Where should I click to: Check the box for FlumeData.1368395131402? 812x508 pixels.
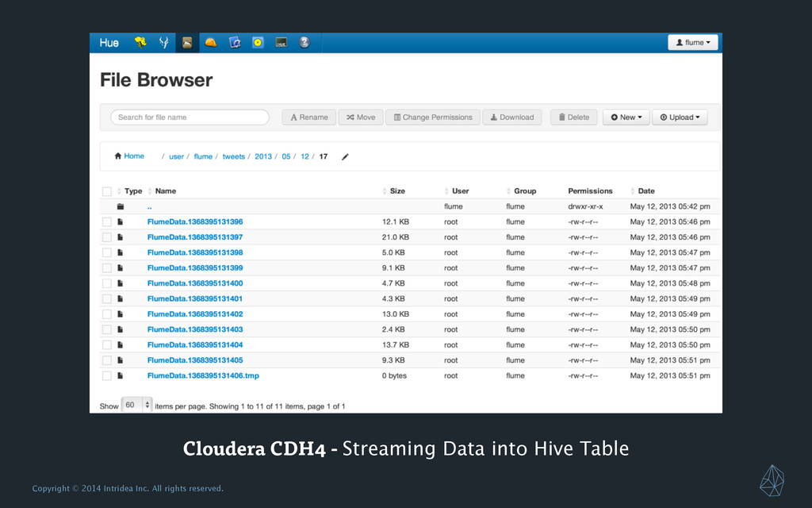point(107,314)
